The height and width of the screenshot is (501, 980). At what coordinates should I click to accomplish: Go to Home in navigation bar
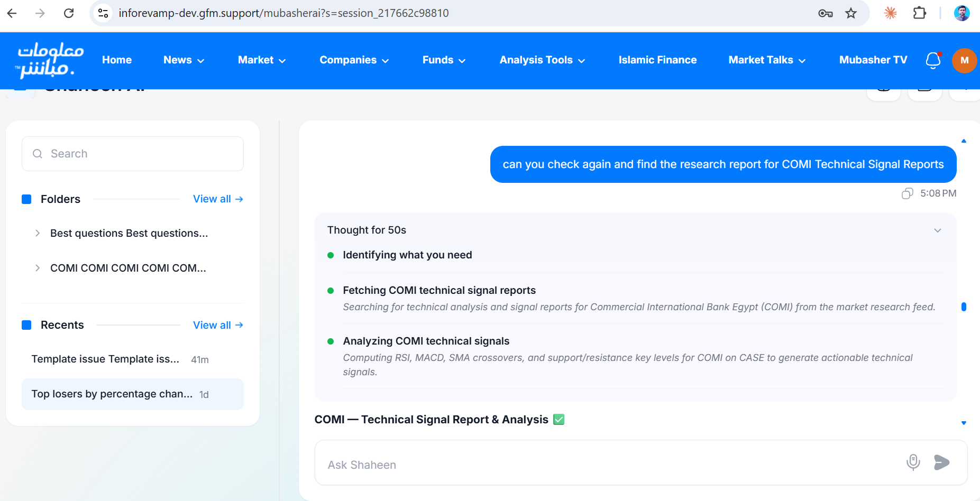117,60
